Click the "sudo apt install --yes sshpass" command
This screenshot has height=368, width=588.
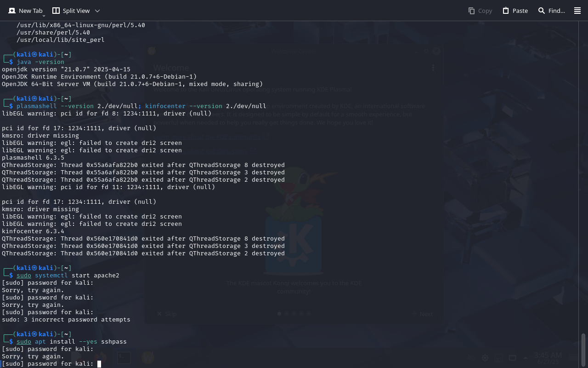tap(72, 342)
